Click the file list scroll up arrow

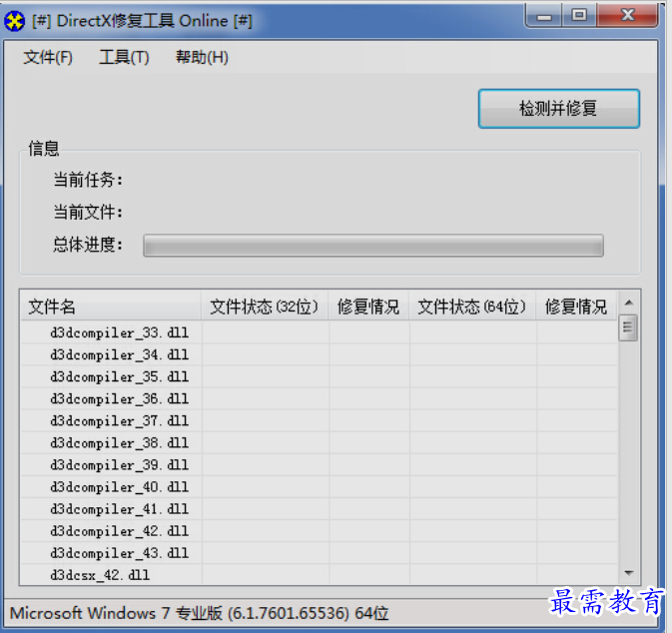629,303
